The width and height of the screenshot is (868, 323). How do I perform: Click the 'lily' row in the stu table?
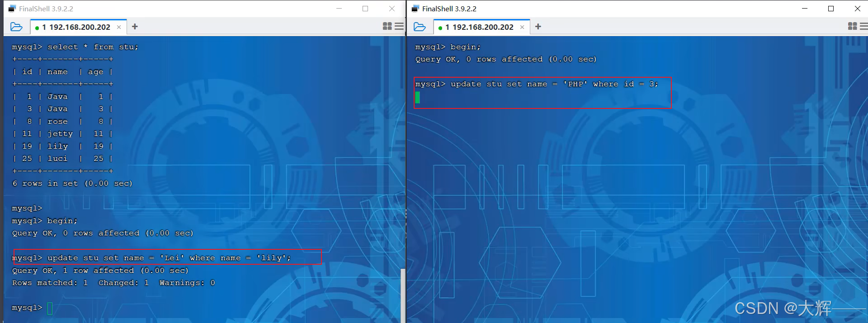(62, 146)
